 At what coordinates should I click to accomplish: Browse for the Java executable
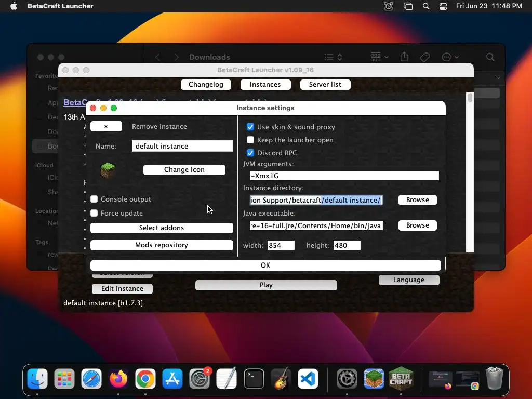tap(417, 225)
